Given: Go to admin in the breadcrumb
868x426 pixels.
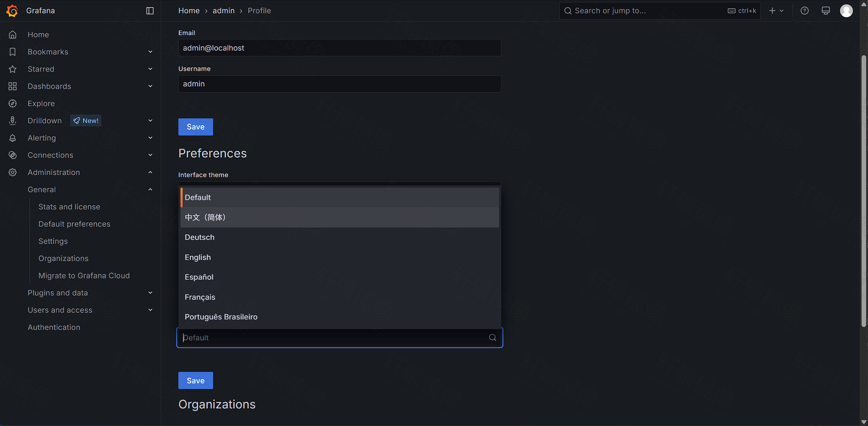Looking at the screenshot, I should 224,11.
